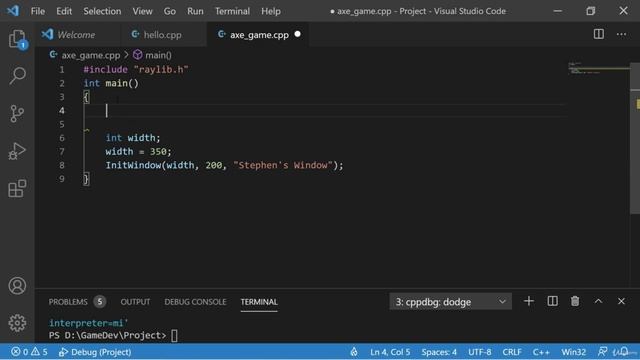Open the Accounts menu
The width and height of the screenshot is (640, 360).
tap(17, 286)
